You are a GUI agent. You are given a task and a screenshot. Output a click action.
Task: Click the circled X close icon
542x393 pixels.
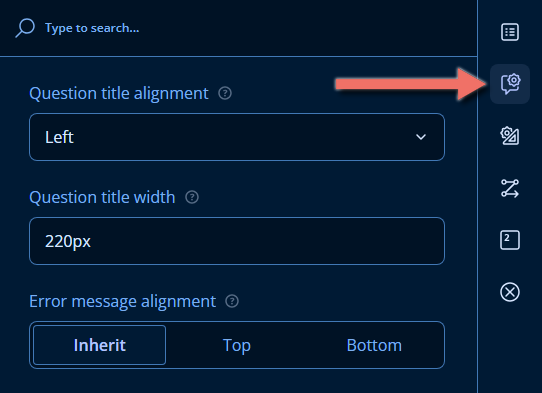coord(510,292)
